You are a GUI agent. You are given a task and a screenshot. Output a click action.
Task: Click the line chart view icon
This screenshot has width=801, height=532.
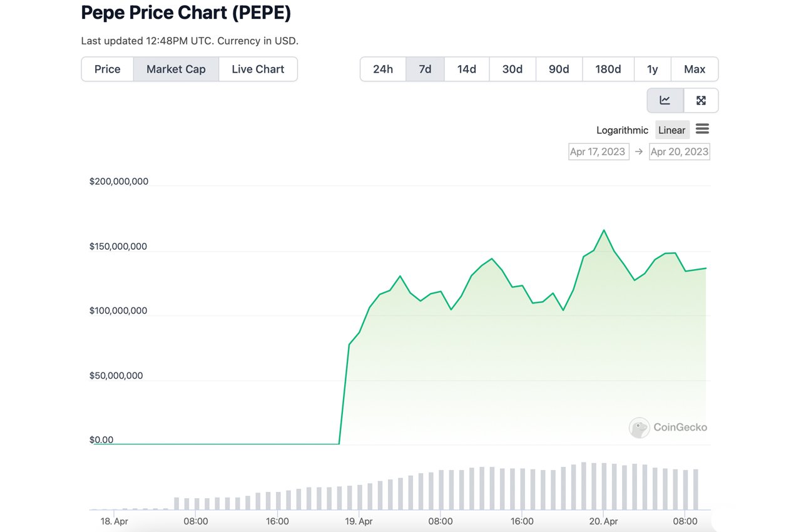(665, 100)
